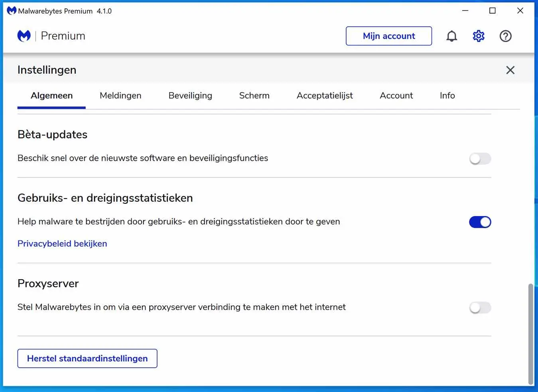Image resolution: width=538 pixels, height=392 pixels.
Task: Click the Instellingen title text
Action: (x=47, y=70)
